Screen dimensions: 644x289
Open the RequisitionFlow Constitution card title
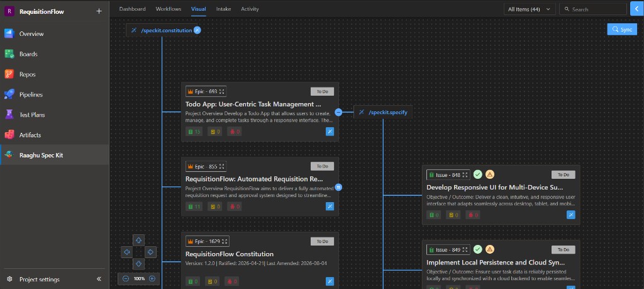click(230, 254)
